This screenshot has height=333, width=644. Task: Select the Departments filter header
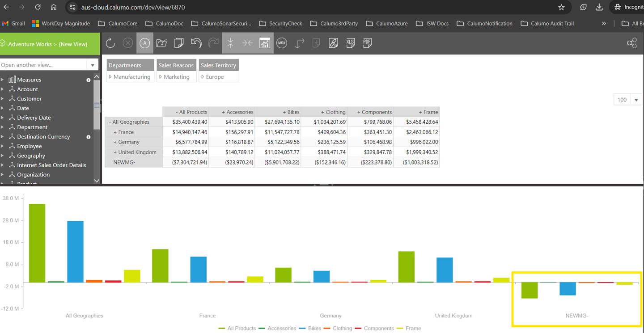pyautogui.click(x=125, y=65)
